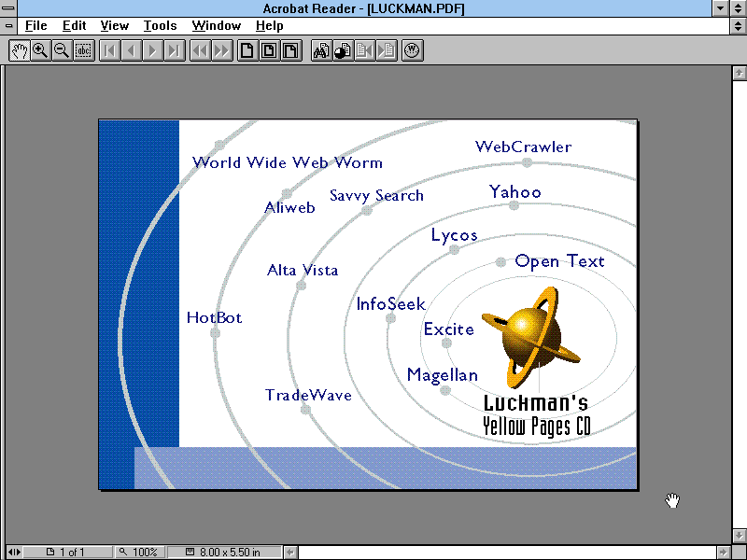
Task: Click the 'HotBot' label
Action: (215, 317)
